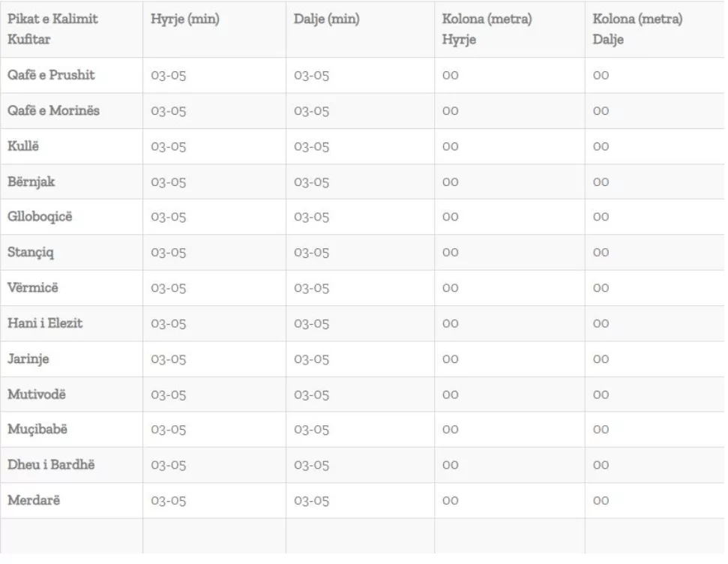The image size is (728, 564).
Task: Select the Qafë e Morinës row name
Action: 53,110
